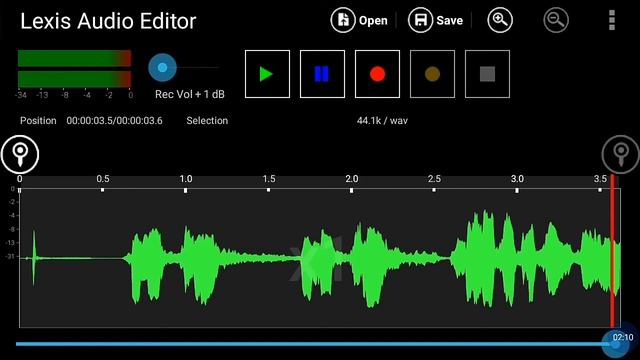Image resolution: width=640 pixels, height=360 pixels.
Task: Click the 'Lexis Audio Editor' title
Action: tap(108, 21)
